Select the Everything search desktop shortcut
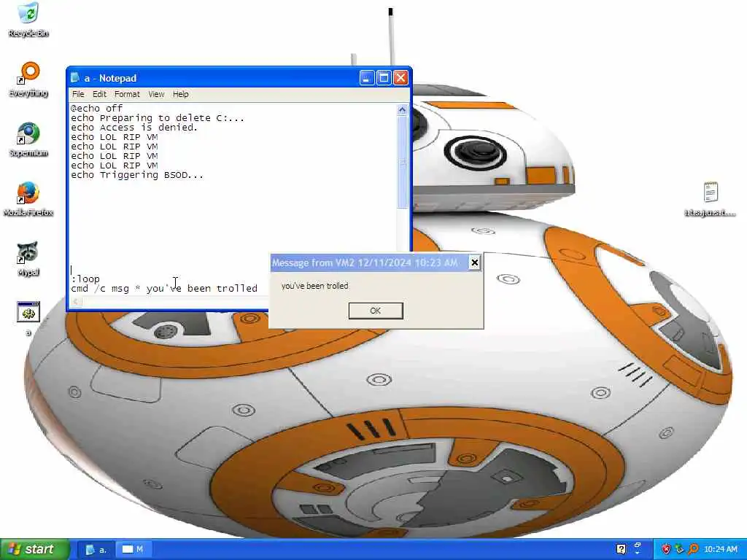 pyautogui.click(x=28, y=79)
